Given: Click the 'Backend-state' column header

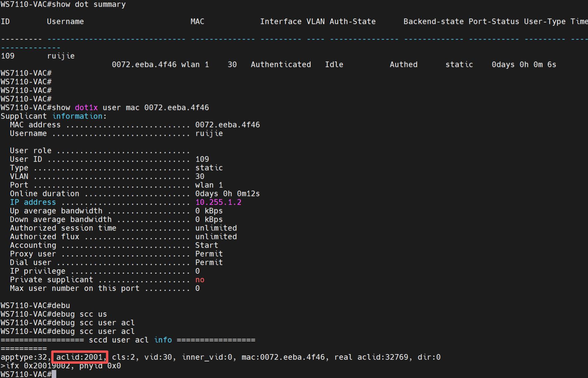Looking at the screenshot, I should pyautogui.click(x=433, y=22).
